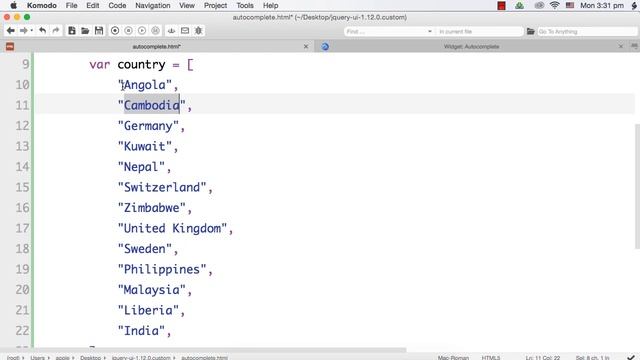
Task: Open the forward history dropdown arrow
Action: click(x=32, y=31)
